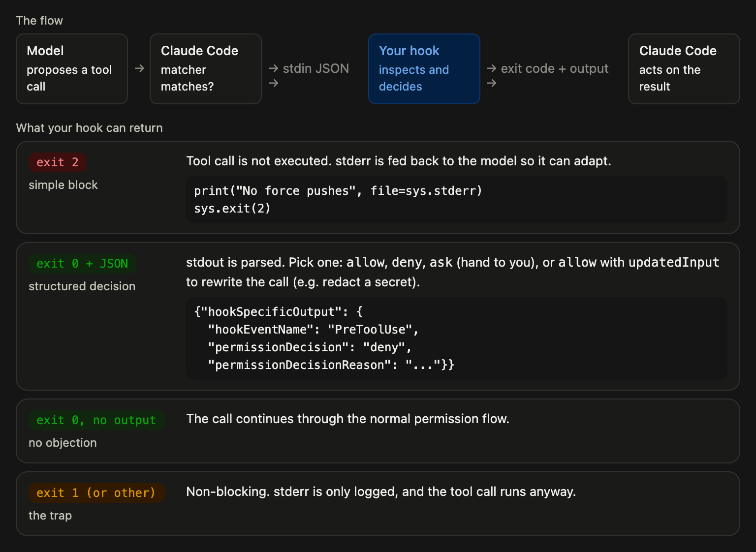Click the 'permissionDecisionReason' line
This screenshot has height=552, width=756.
331,365
